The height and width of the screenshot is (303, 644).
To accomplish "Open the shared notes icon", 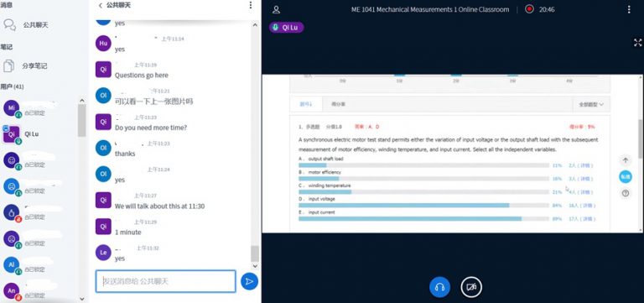I will pos(9,65).
